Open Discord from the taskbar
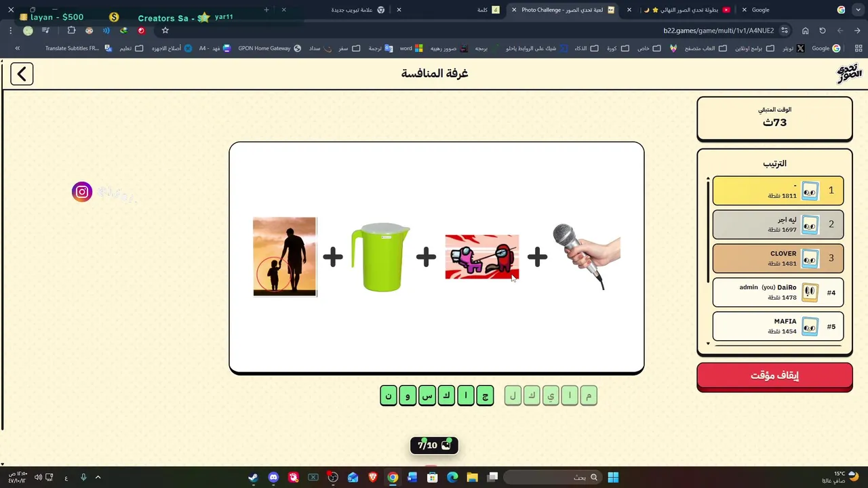The height and width of the screenshot is (488, 868). [273, 477]
